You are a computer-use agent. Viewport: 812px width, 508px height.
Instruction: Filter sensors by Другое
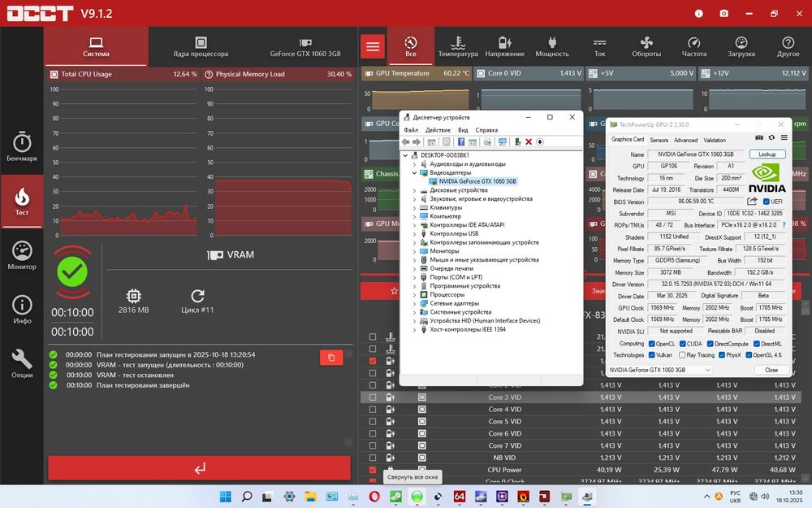pyautogui.click(x=788, y=46)
